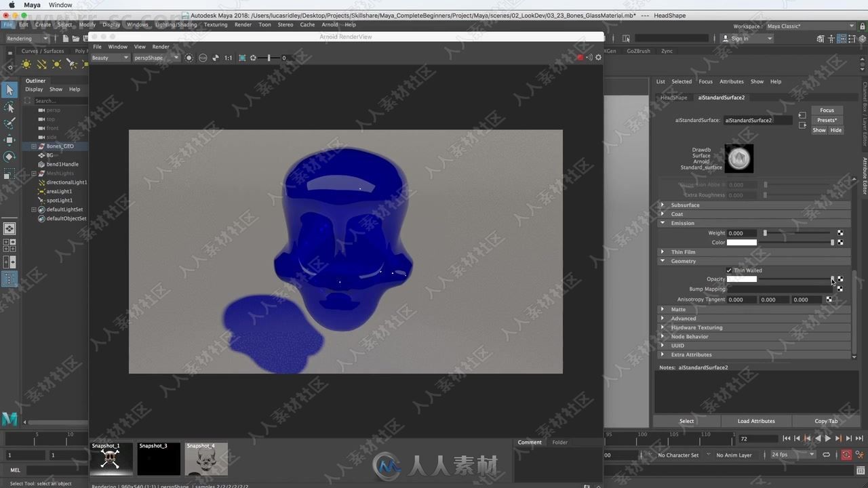The image size is (868, 488).
Task: Click the Hide button in Attribute Editor
Action: coord(835,130)
